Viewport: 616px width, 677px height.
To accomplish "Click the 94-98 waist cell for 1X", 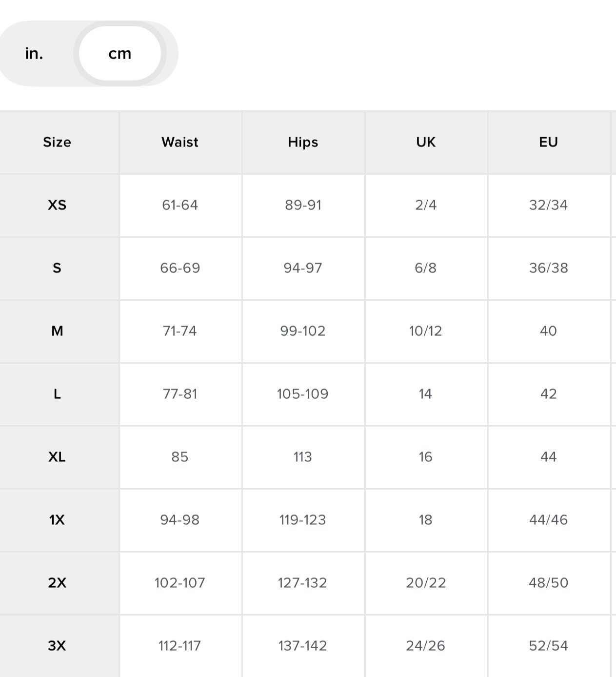I will pyautogui.click(x=180, y=520).
